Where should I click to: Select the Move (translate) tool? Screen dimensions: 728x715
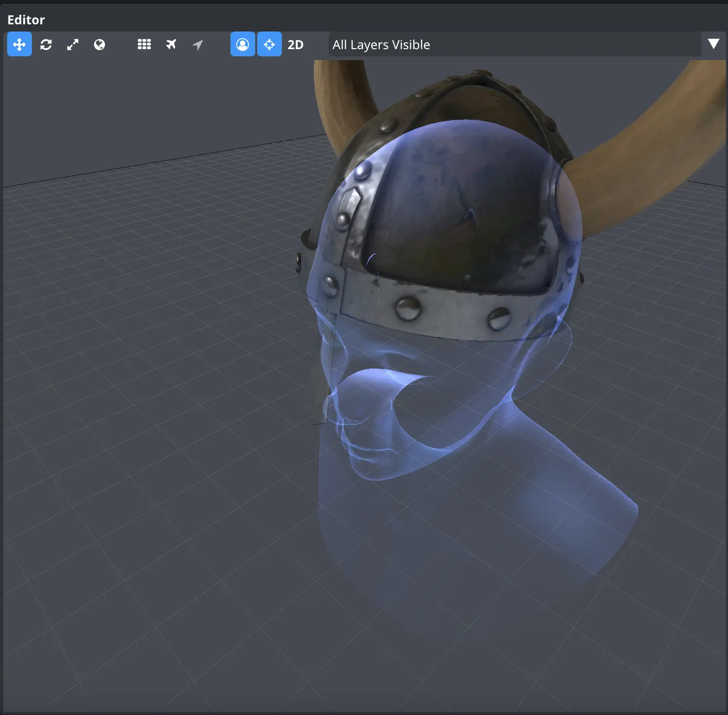(x=20, y=44)
